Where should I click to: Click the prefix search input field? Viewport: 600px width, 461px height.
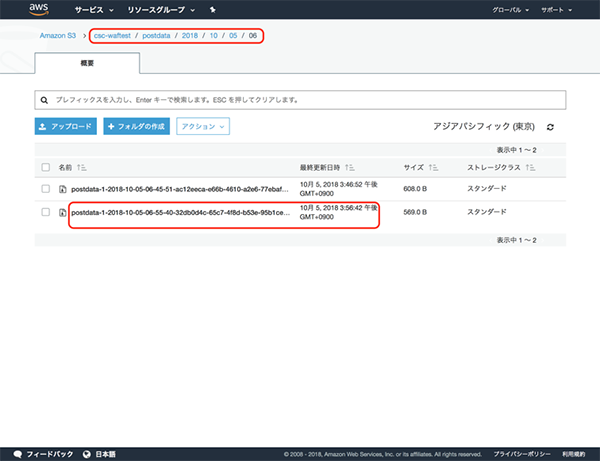300,100
